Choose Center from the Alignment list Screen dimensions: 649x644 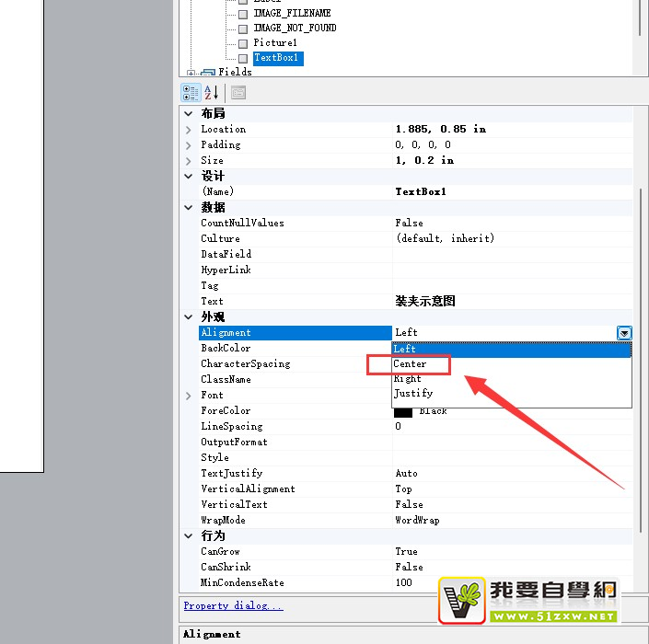[x=411, y=364]
